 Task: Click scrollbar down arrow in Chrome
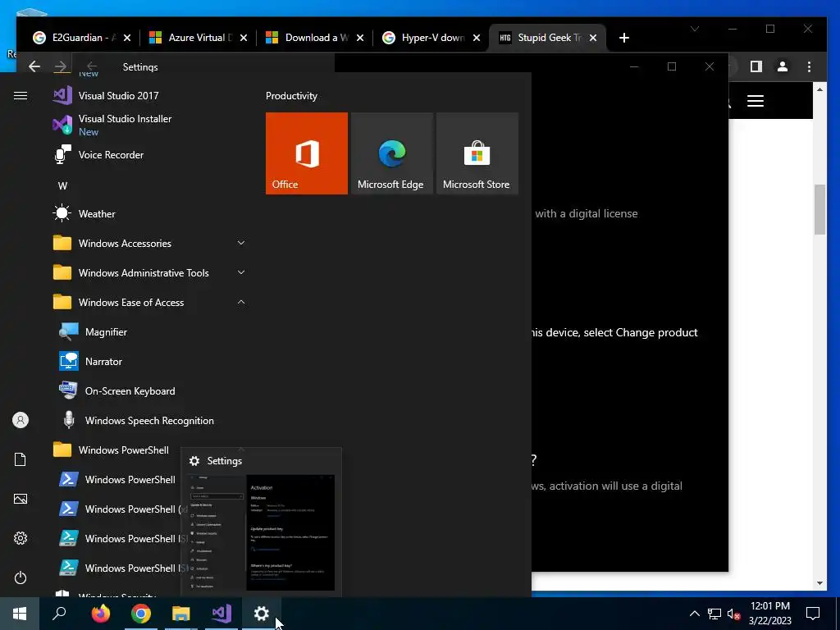pyautogui.click(x=819, y=583)
